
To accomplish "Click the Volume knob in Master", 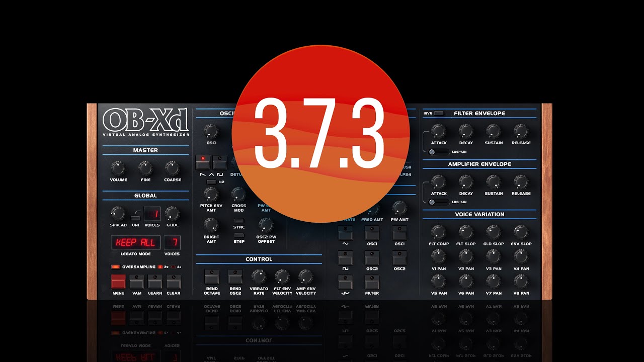I will point(118,168).
